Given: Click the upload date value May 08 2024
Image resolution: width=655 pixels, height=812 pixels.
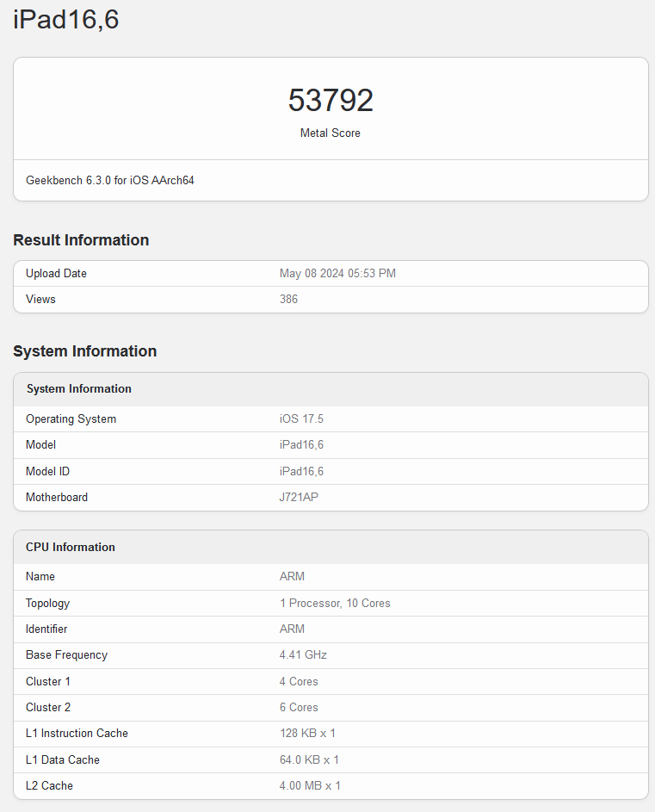Looking at the screenshot, I should 337,274.
